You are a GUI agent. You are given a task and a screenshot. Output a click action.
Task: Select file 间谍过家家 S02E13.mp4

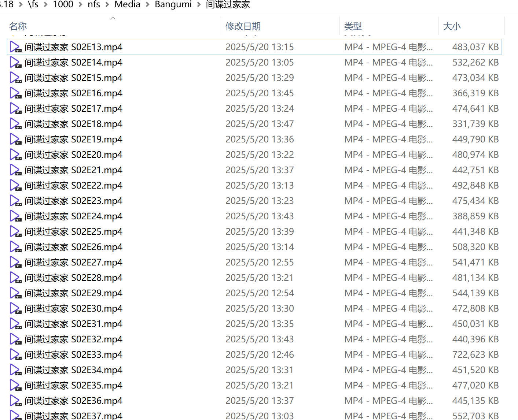click(x=254, y=47)
